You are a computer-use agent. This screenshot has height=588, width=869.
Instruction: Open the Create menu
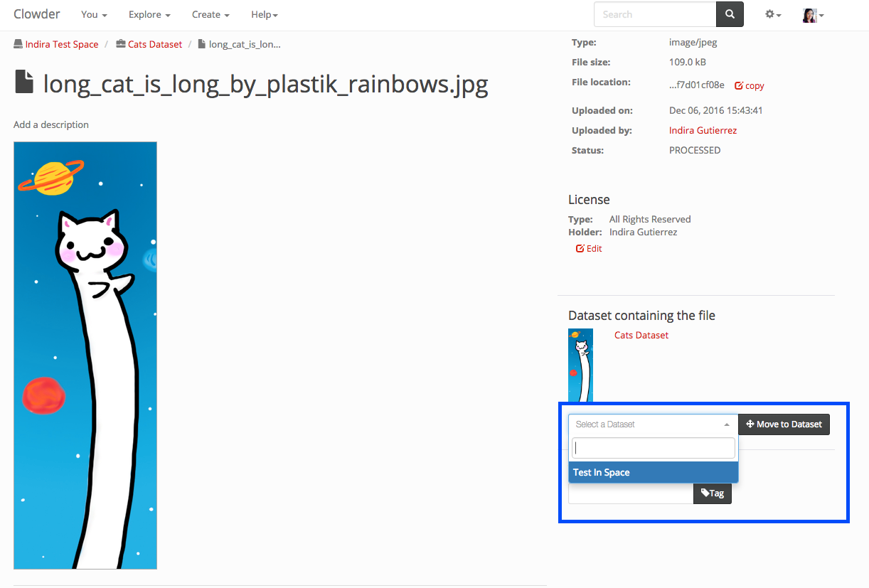coord(210,15)
